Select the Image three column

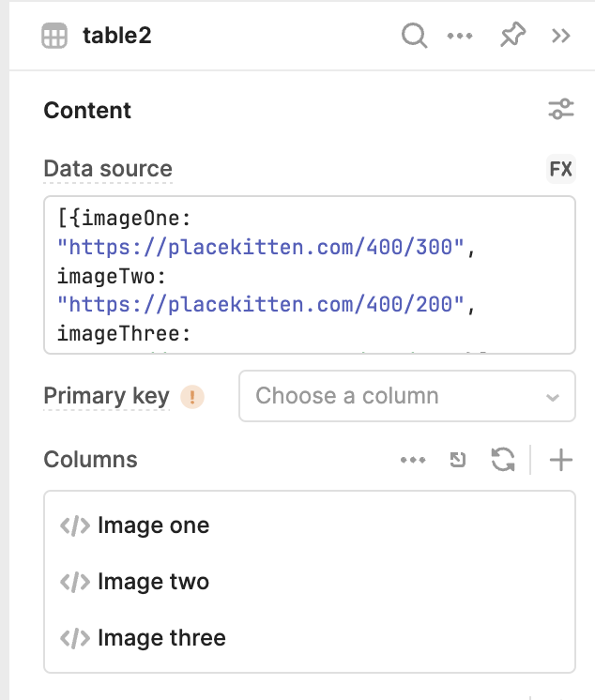coord(161,638)
